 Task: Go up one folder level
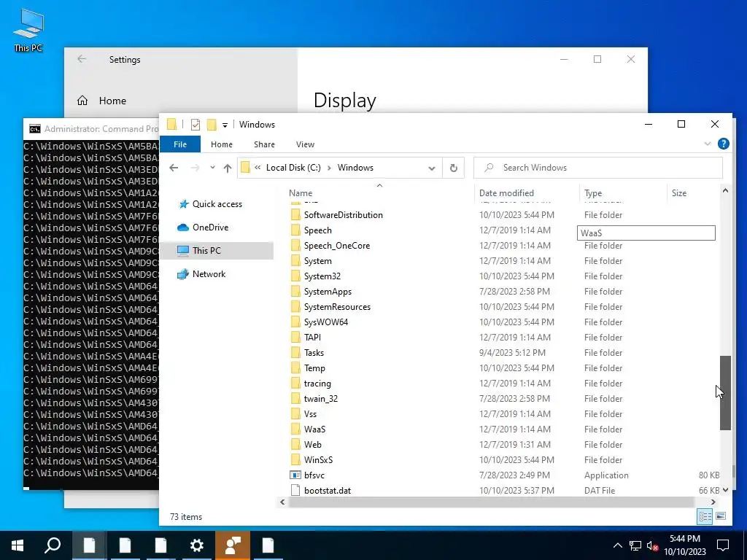228,168
